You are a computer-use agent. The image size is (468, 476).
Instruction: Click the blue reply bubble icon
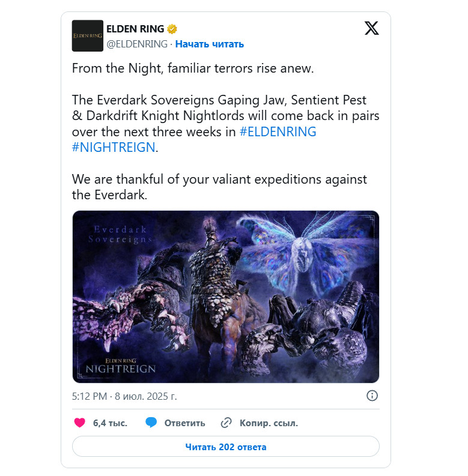pos(151,422)
